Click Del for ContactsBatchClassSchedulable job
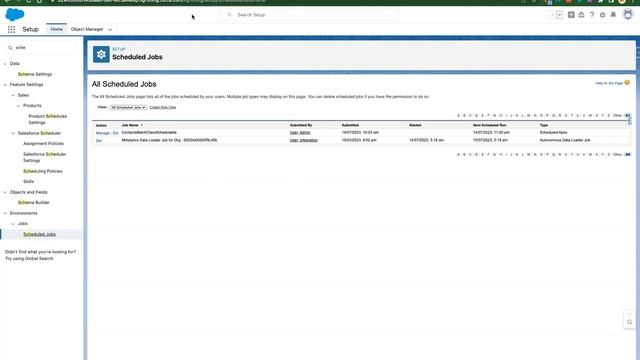Screen dimensions: 640x360 click(x=116, y=133)
